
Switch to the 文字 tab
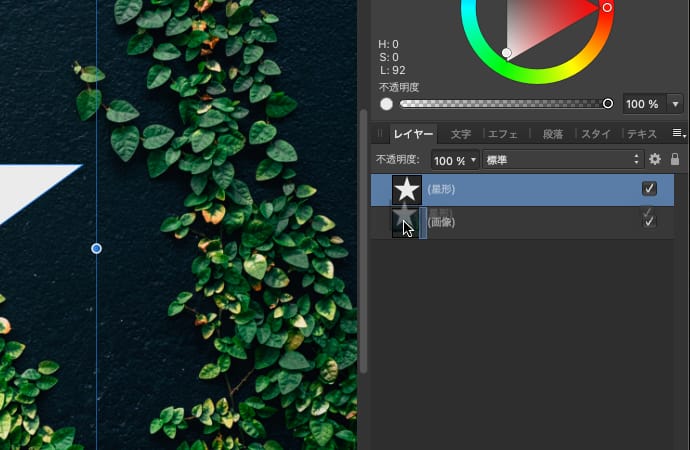(x=460, y=134)
